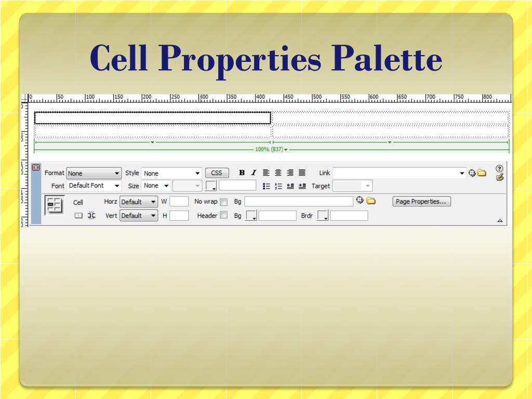Justify text alignment
The image size is (532, 399).
point(302,172)
